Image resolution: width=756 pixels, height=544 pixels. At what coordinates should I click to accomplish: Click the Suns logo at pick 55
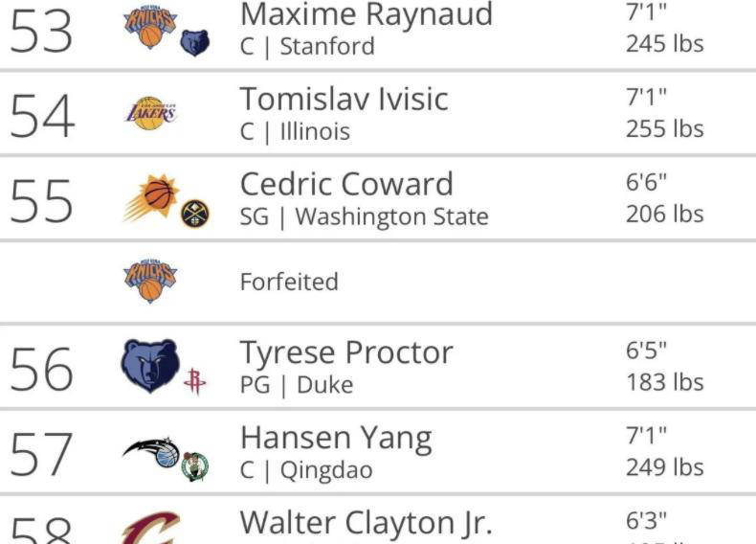(x=151, y=198)
